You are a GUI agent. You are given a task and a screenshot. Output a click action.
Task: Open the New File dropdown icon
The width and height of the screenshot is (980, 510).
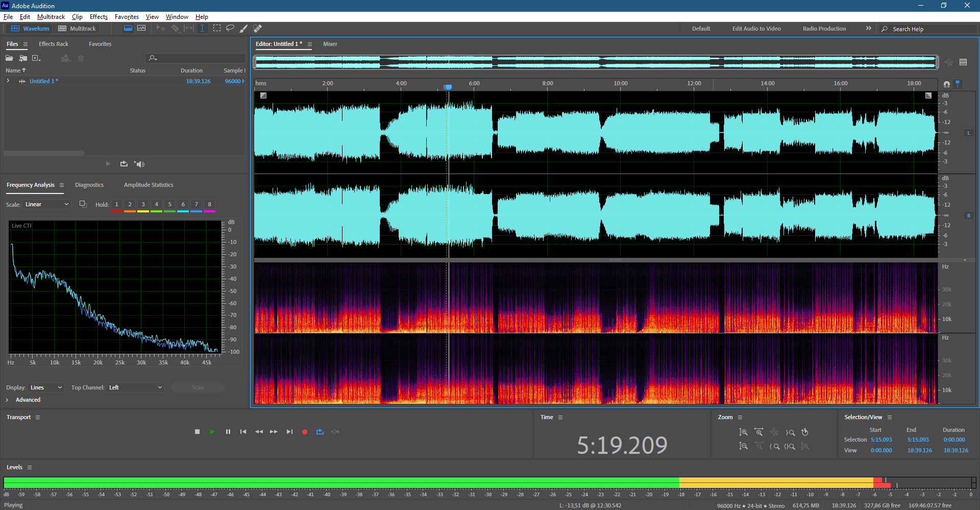click(36, 58)
